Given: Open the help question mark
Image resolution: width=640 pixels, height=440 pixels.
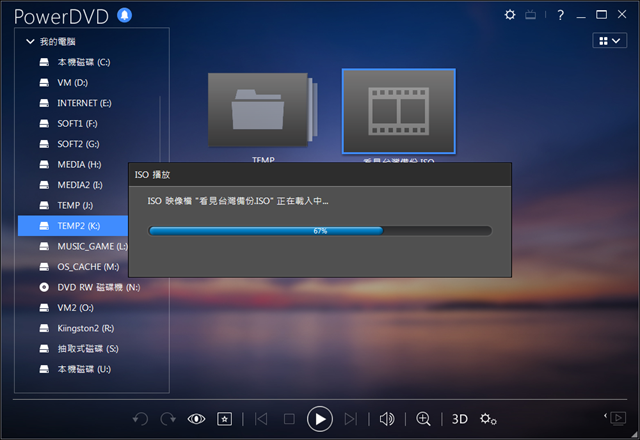Looking at the screenshot, I should [x=560, y=16].
